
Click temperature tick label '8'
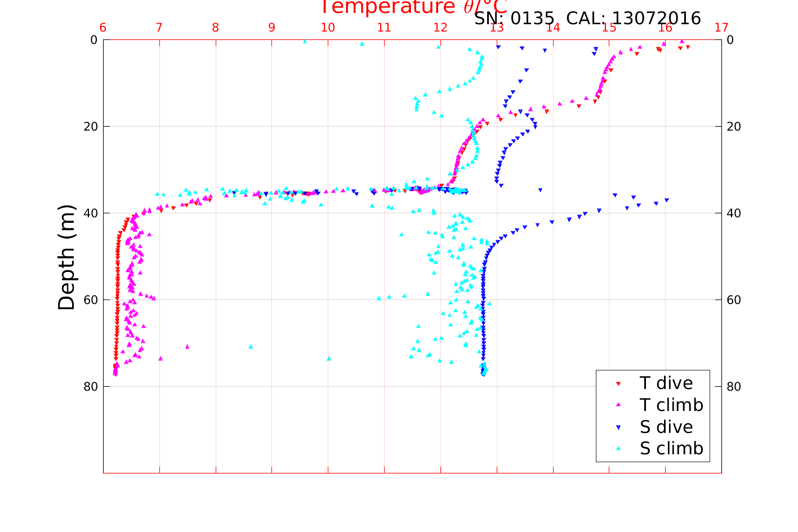[216, 28]
